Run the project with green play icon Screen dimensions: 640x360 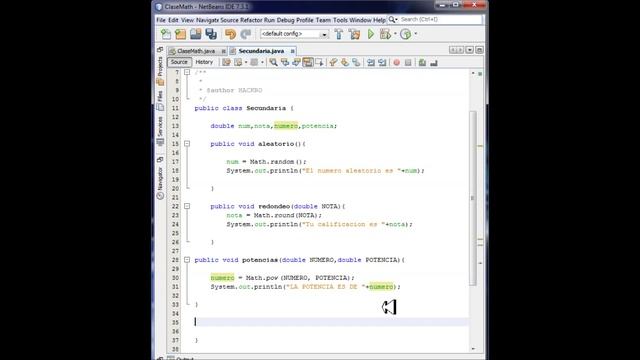(x=371, y=34)
